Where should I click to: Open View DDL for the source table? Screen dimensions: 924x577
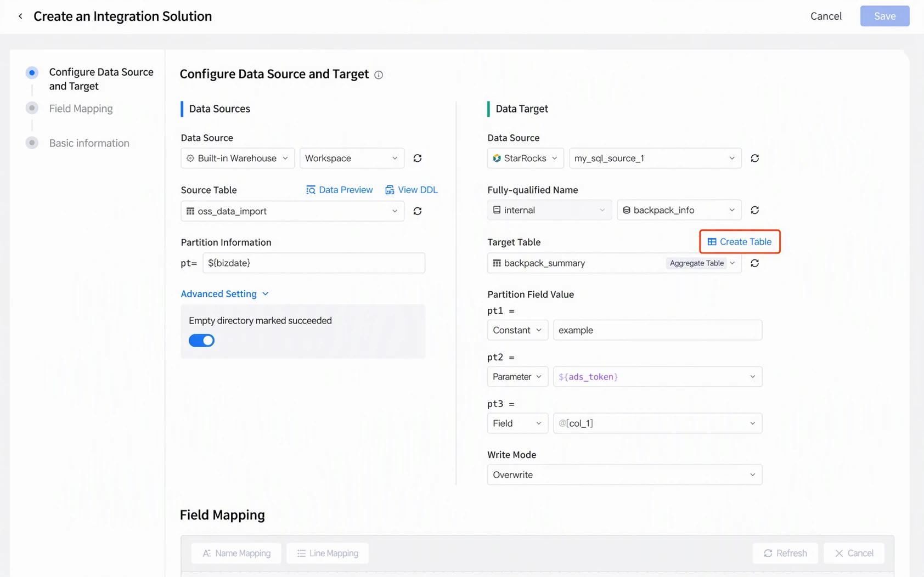(x=412, y=190)
